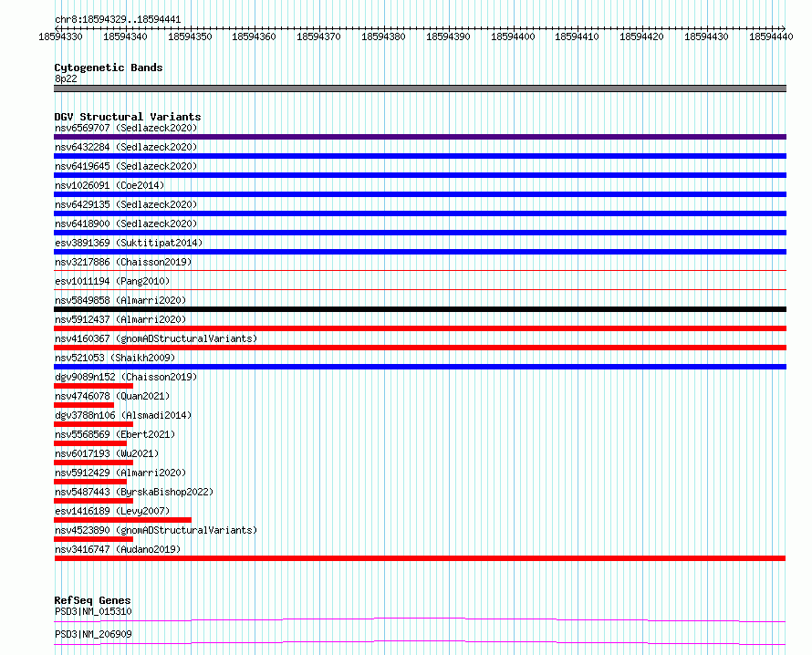Open gene PSD3|NM_206909 label

(x=93, y=634)
